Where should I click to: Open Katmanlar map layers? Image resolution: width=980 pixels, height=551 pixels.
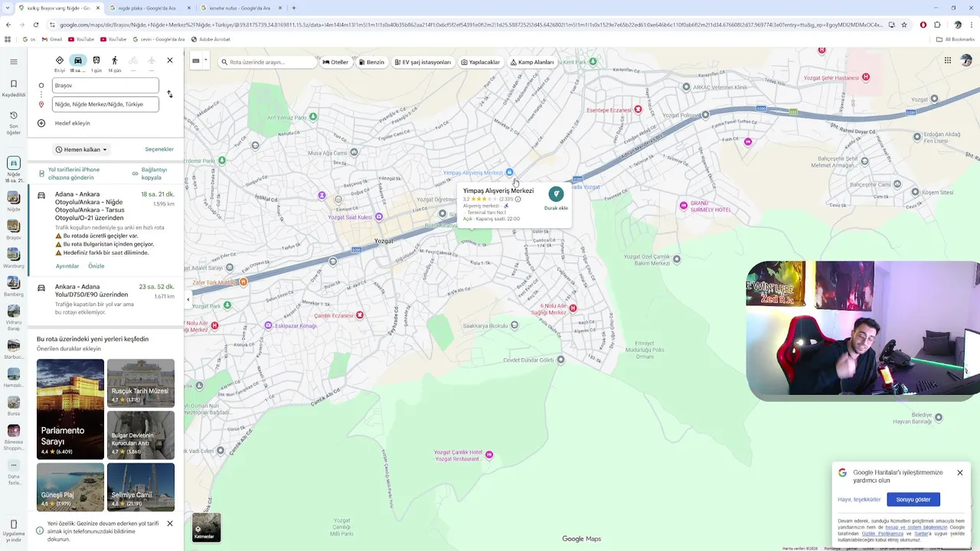(x=206, y=527)
